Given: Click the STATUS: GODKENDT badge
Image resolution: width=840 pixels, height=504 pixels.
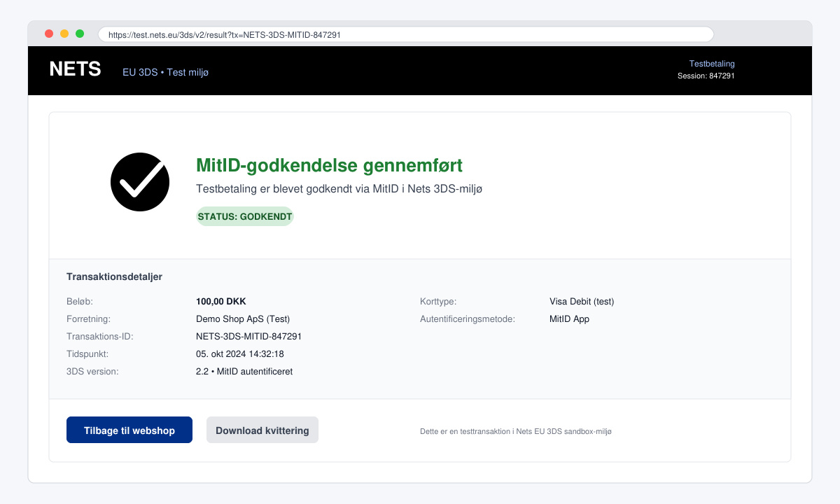Looking at the screenshot, I should (245, 216).
